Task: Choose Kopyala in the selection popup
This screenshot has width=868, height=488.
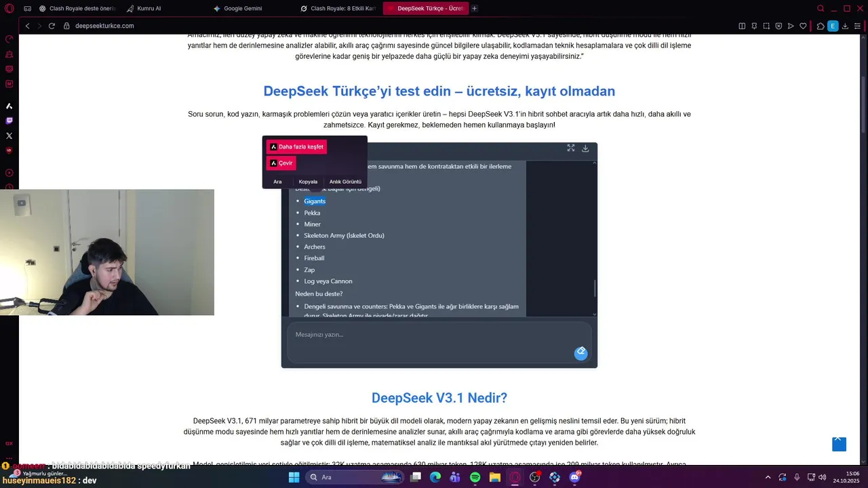Action: 308,182
